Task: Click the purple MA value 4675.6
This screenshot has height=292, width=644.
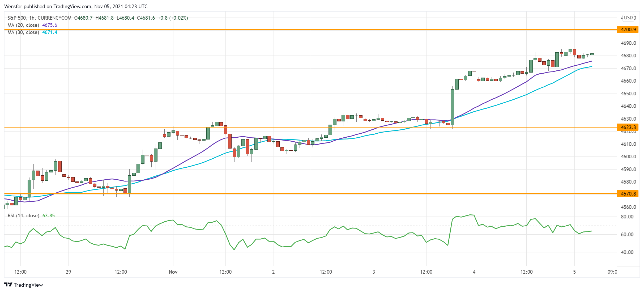Action: coord(50,25)
